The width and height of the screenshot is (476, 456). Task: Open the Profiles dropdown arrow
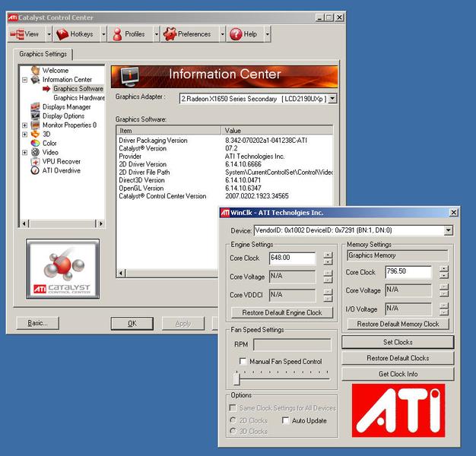coord(157,34)
